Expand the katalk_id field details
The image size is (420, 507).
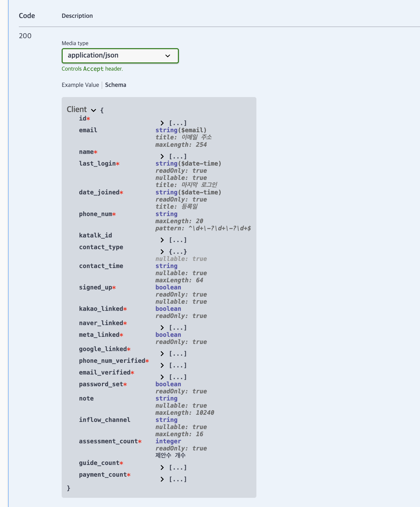click(162, 240)
